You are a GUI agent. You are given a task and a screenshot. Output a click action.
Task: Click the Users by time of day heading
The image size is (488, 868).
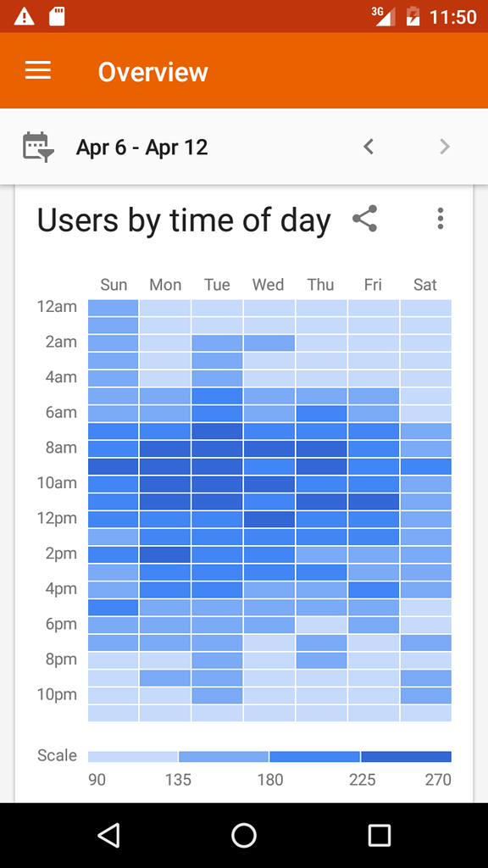tap(183, 220)
